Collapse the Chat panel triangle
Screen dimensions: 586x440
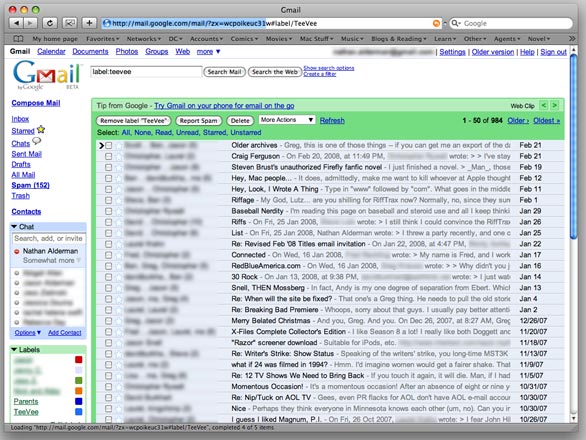point(14,227)
